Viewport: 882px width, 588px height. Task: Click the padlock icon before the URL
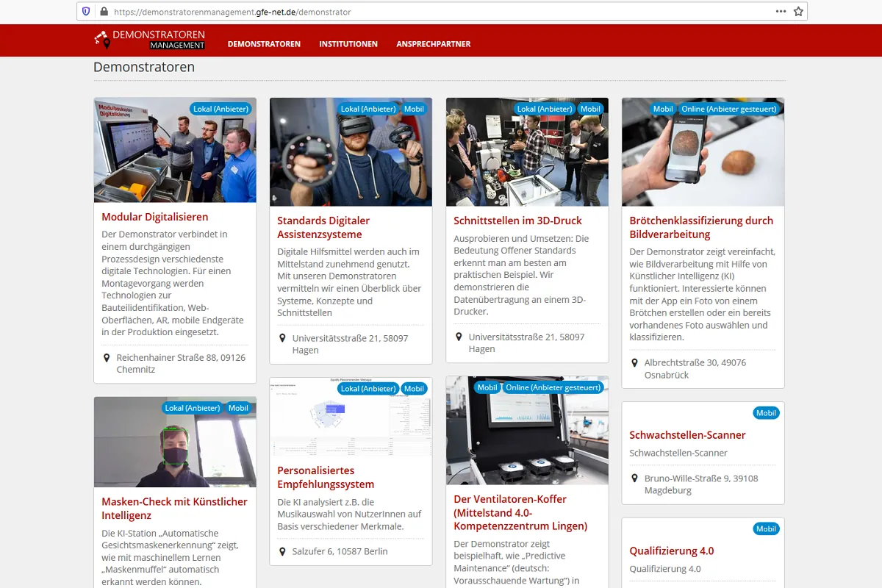coord(103,12)
